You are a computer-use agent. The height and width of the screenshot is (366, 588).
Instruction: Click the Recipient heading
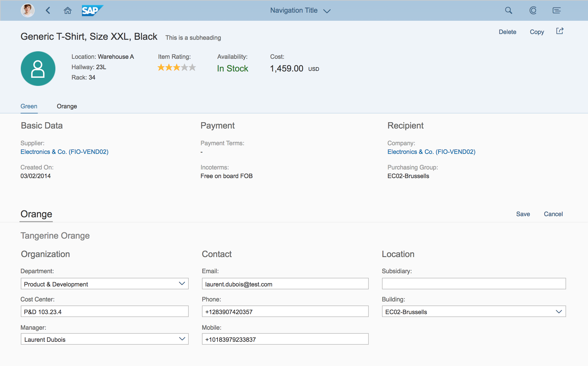coord(405,125)
